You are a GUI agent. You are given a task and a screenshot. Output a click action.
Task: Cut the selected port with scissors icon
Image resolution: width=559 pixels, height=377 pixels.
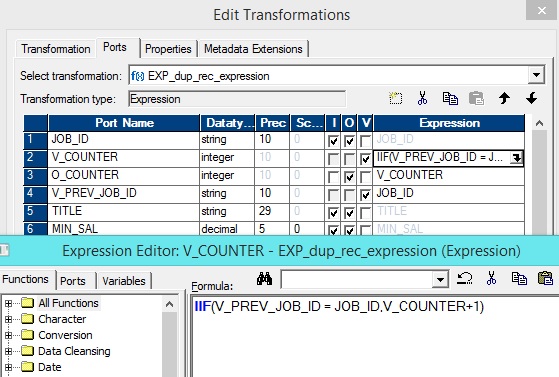(x=422, y=98)
